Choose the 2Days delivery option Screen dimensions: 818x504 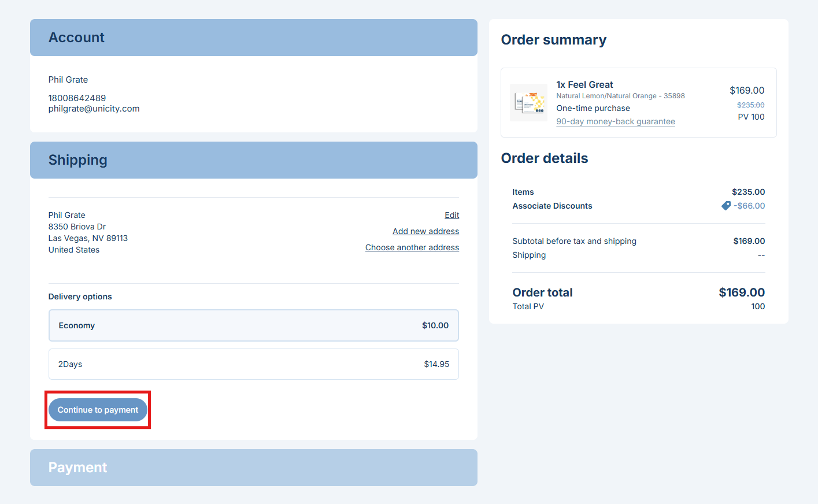coord(253,364)
